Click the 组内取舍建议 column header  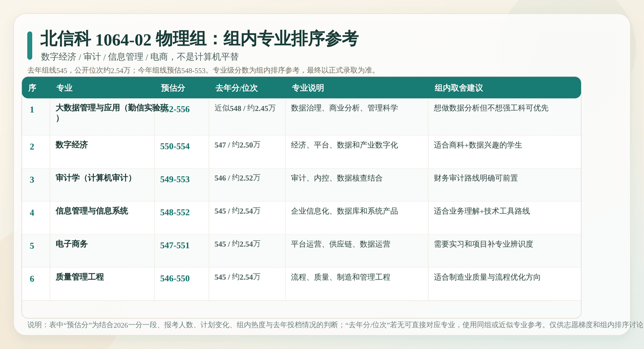(x=459, y=88)
